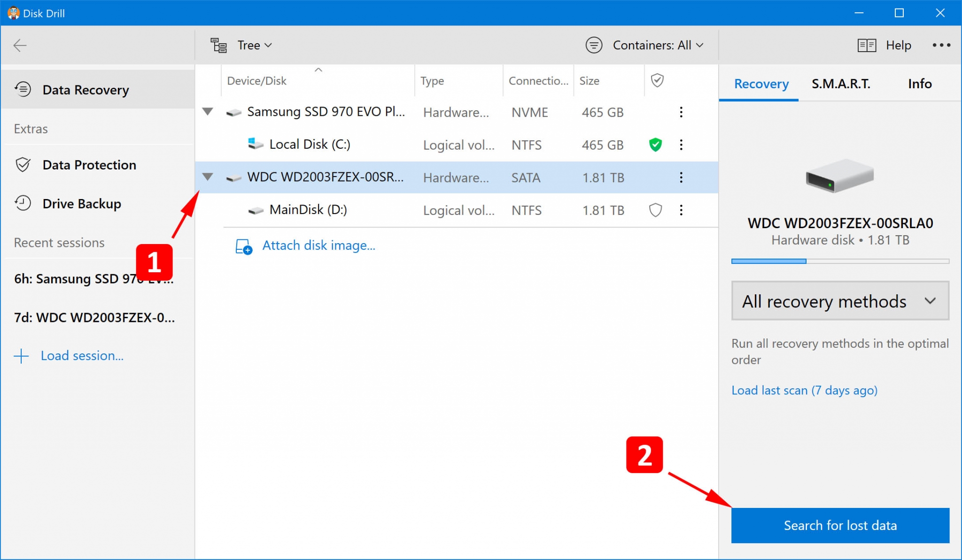This screenshot has height=560, width=962.
Task: Switch to the Info tab
Action: coord(920,84)
